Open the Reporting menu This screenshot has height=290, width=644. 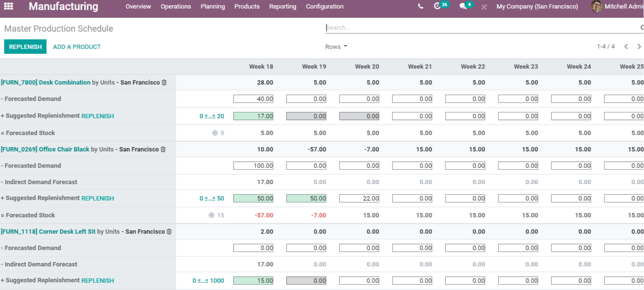pyautogui.click(x=282, y=6)
